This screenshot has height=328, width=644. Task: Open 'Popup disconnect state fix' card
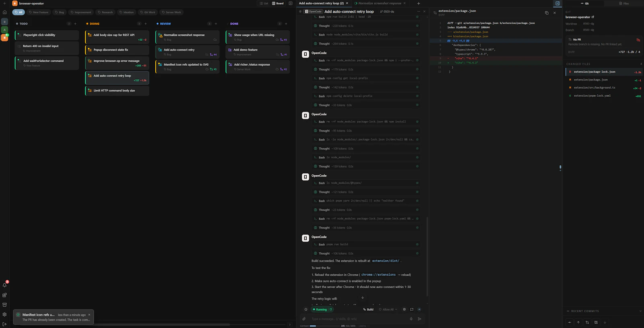pyautogui.click(x=117, y=50)
